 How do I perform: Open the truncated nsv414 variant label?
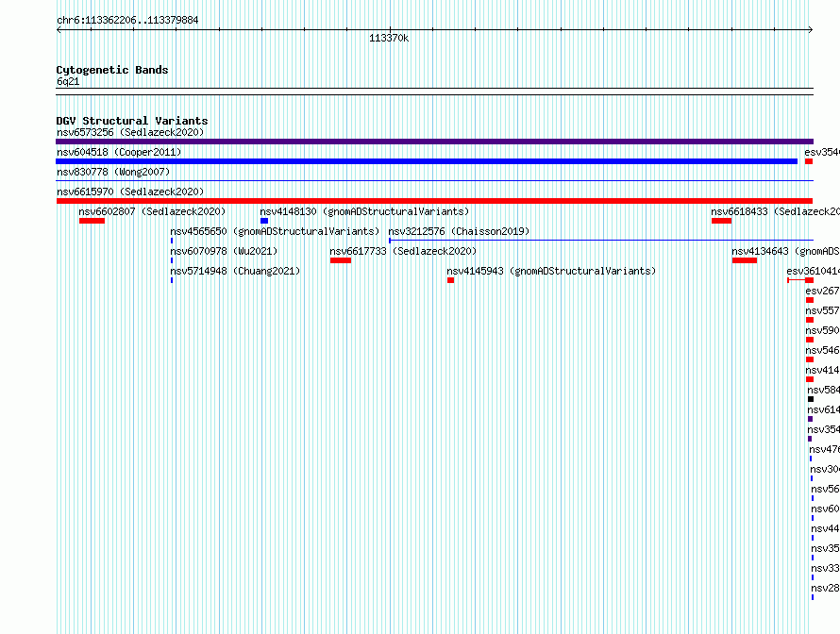point(822,370)
